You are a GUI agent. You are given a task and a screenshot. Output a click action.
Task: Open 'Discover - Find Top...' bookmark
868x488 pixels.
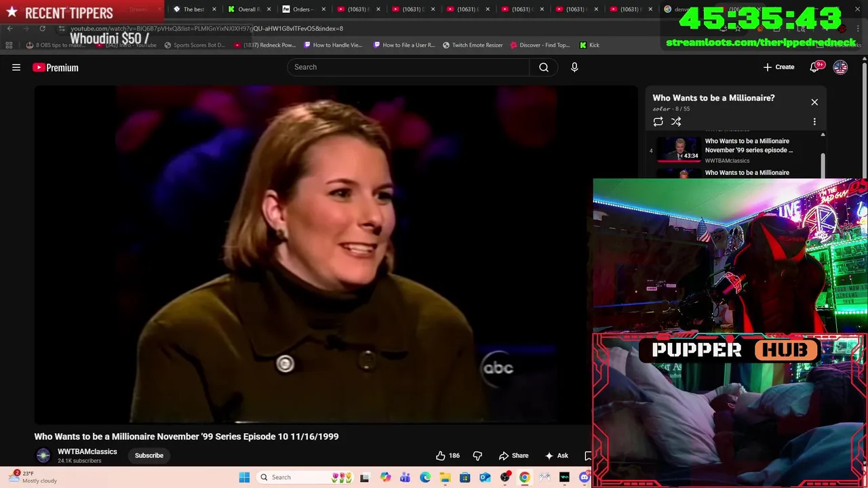(x=540, y=45)
